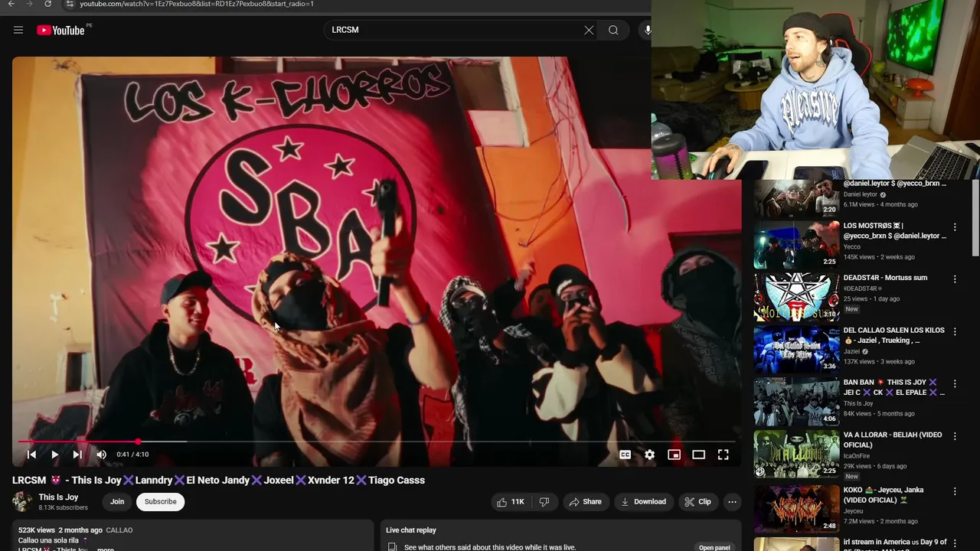Open options for DEADST4R Mortuss sum
Screen dimensions: 980x551
click(955, 279)
